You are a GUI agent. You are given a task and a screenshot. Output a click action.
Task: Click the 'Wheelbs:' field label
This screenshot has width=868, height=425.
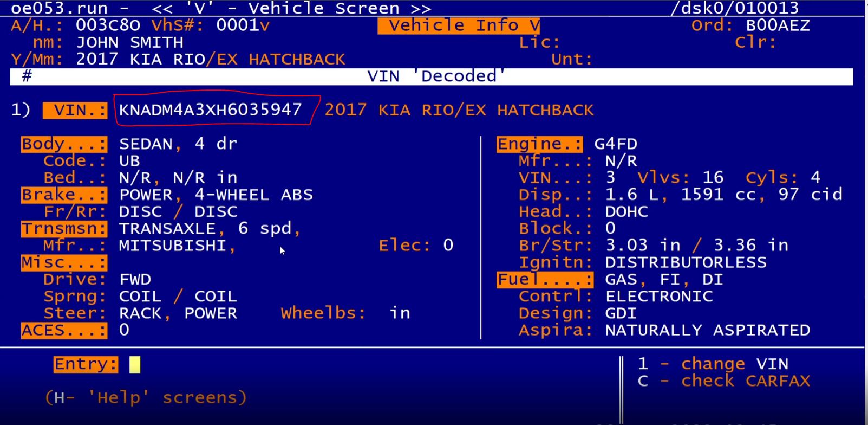click(323, 313)
